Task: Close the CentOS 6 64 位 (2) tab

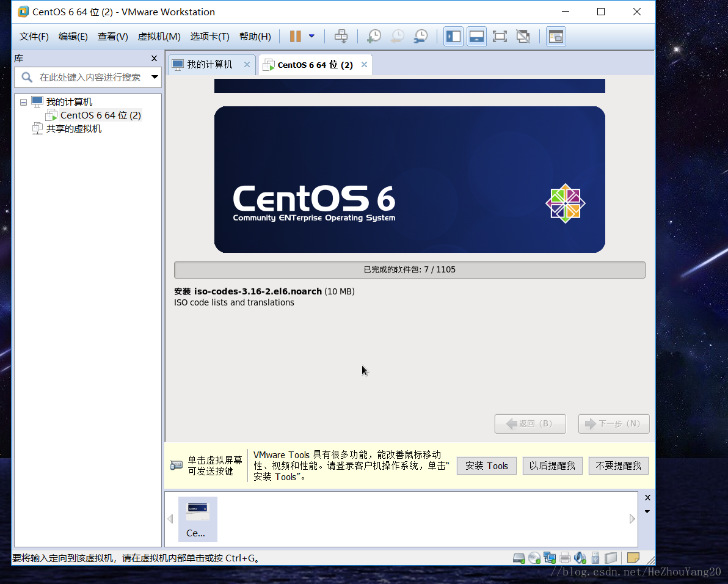Action: (365, 65)
